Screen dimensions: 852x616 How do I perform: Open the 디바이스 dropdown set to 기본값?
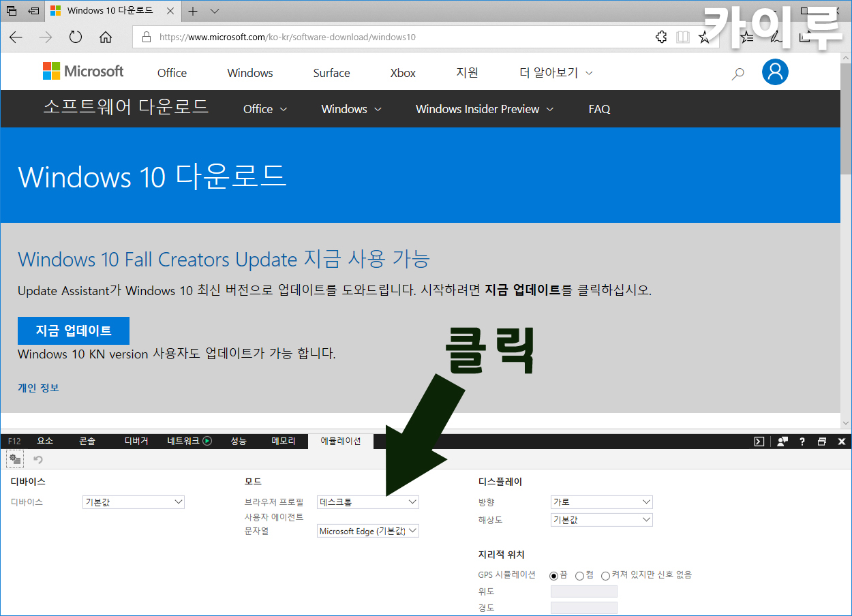coord(134,502)
